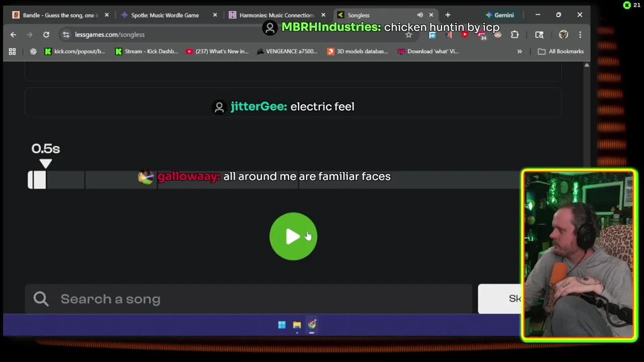Image resolution: width=644 pixels, height=362 pixels.
Task: Open the tab search icon in toolbar
Action: point(539,35)
